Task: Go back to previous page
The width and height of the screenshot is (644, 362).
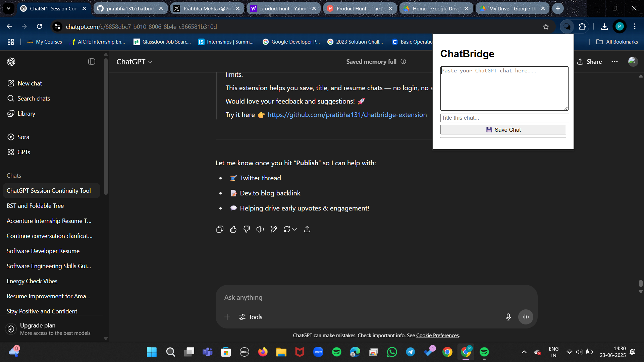Action: 9,26
